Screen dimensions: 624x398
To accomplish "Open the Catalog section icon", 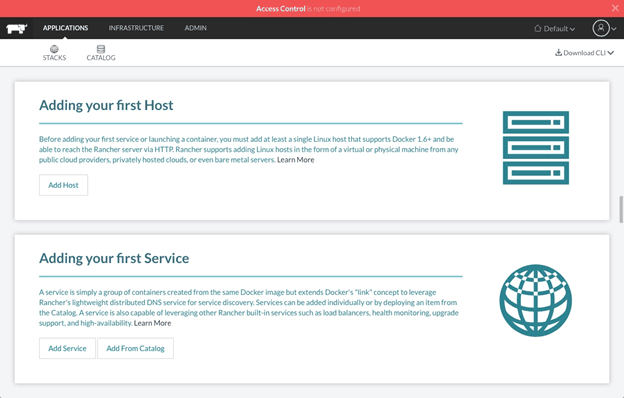I will click(x=101, y=49).
